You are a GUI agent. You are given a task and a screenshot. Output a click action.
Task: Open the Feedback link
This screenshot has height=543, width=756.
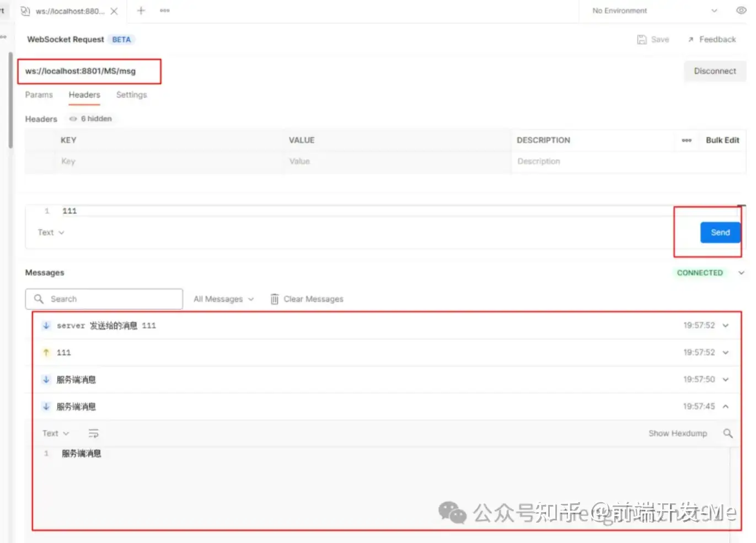pos(712,40)
